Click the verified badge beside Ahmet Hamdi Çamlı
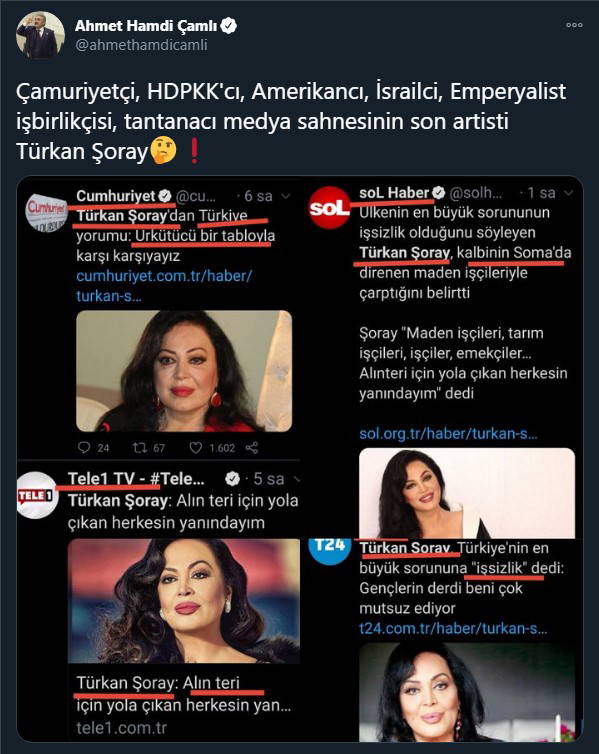 pos(228,25)
